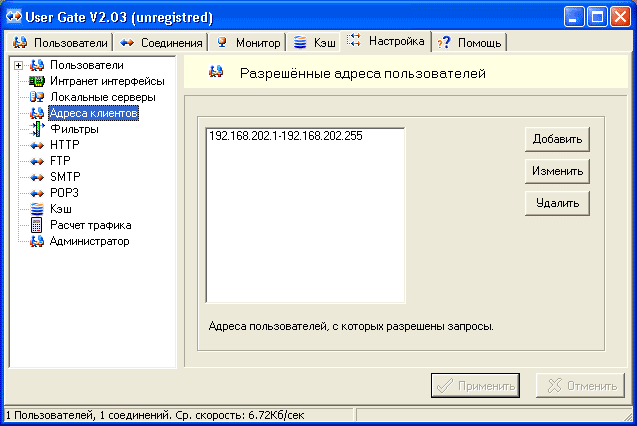Select Интранет интерфейсы in the tree

click(x=107, y=81)
